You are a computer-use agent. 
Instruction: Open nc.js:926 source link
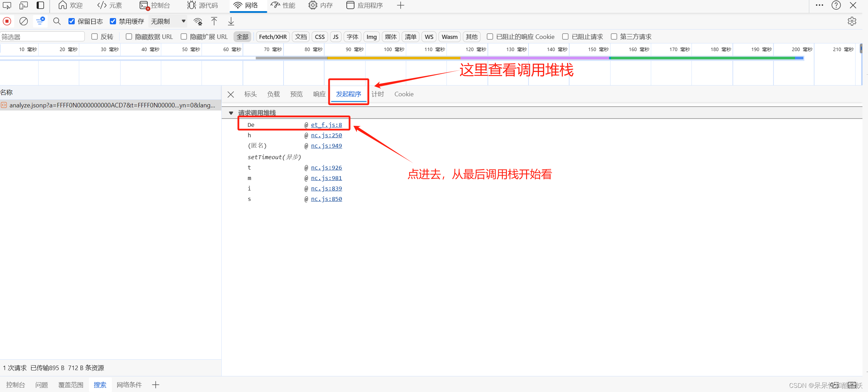(326, 168)
